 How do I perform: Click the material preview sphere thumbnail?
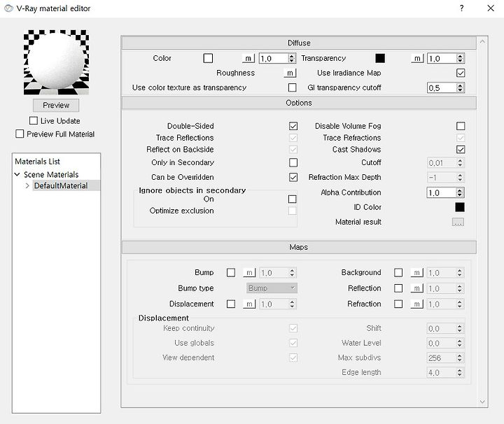pyautogui.click(x=56, y=62)
